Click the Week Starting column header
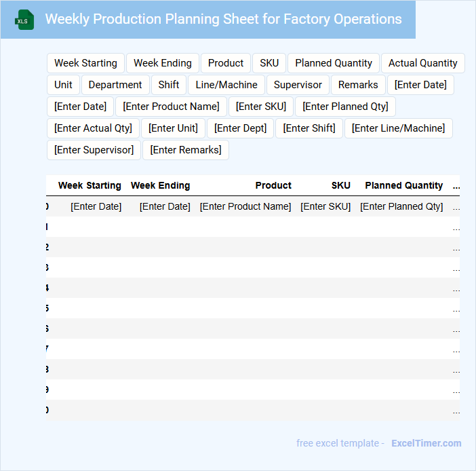The image size is (476, 471). coord(90,185)
